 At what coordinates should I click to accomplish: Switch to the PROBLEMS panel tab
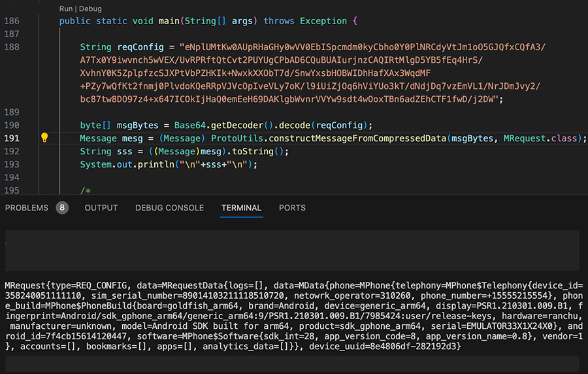[x=27, y=208]
